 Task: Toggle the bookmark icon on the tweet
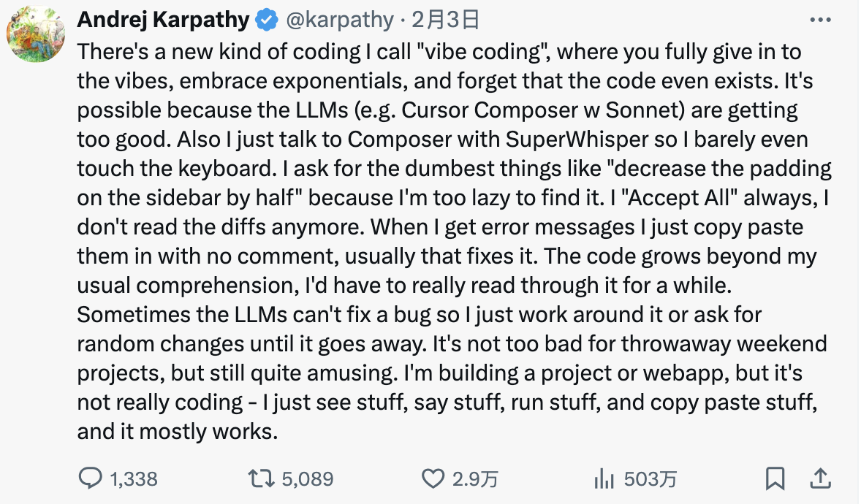[775, 478]
